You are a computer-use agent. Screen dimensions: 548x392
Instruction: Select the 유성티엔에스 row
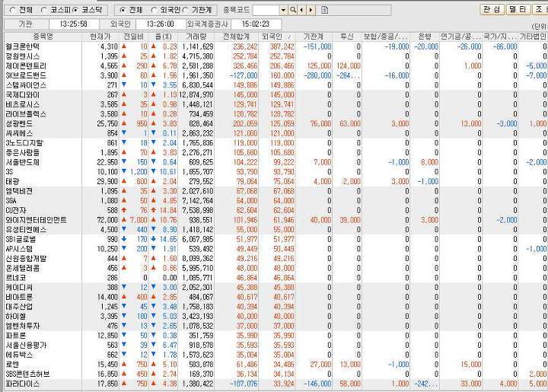pyautogui.click(x=276, y=230)
